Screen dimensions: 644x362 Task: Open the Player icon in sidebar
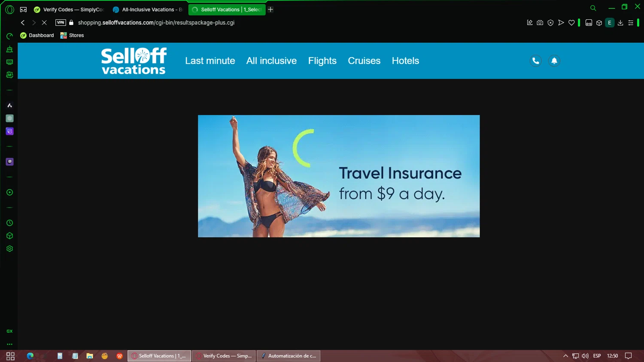[x=9, y=193]
